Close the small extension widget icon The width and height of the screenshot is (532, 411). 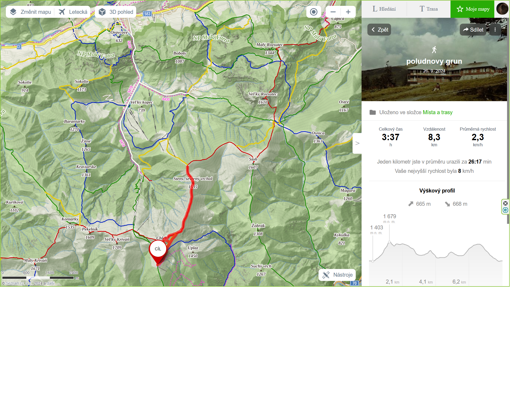[505, 203]
